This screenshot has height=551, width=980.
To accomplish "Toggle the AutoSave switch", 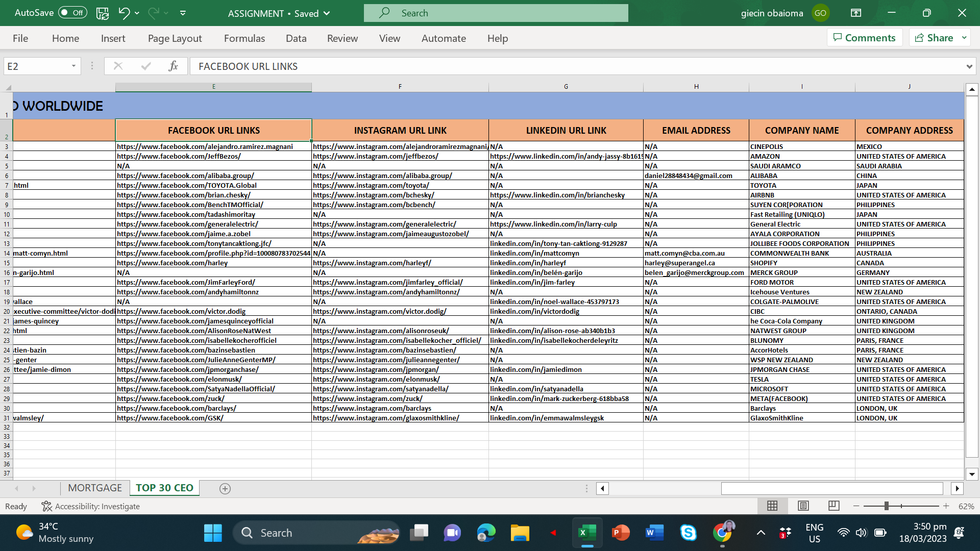I will 72,13.
